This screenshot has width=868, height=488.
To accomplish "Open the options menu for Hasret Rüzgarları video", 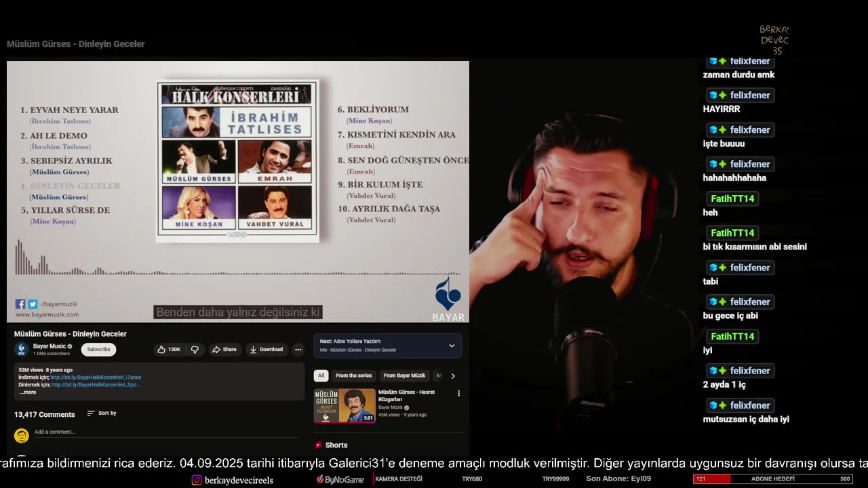I will [458, 393].
